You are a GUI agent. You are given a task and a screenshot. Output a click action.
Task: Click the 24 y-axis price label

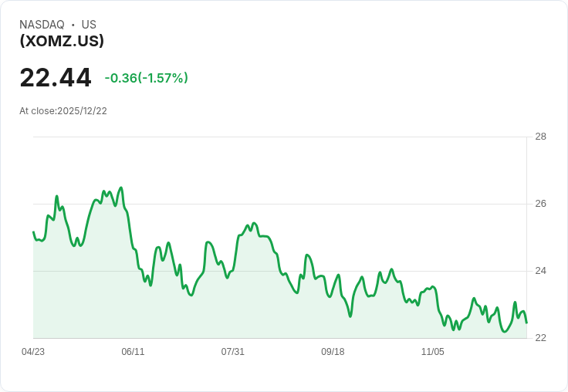[540, 271]
